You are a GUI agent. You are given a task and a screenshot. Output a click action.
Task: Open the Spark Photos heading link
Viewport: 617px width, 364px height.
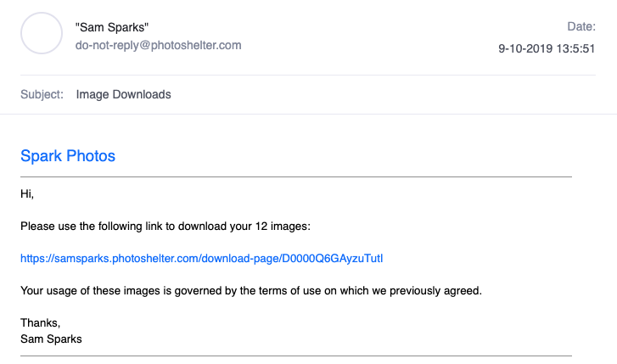(x=68, y=156)
